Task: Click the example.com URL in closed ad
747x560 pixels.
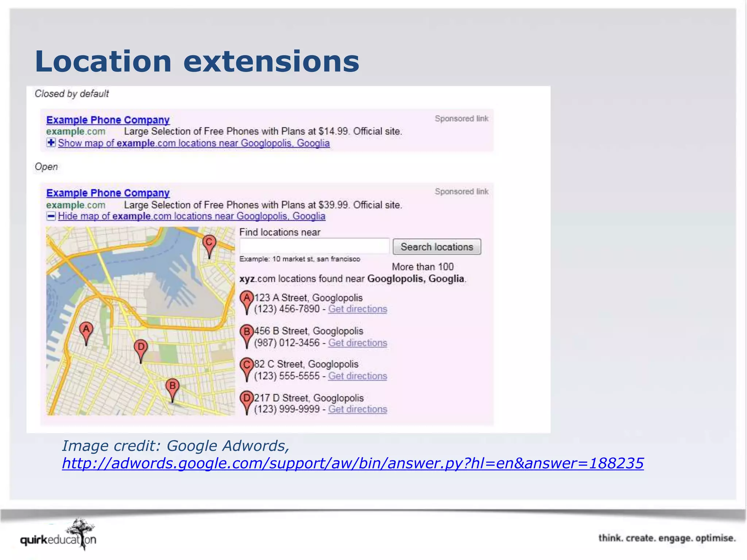Action: (x=76, y=131)
